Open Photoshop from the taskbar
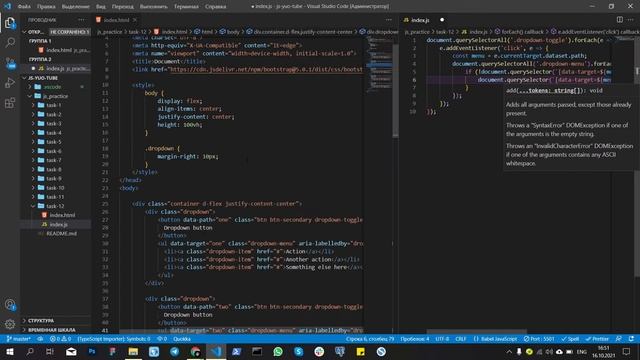This screenshot has width=640, height=360. [x=92, y=351]
